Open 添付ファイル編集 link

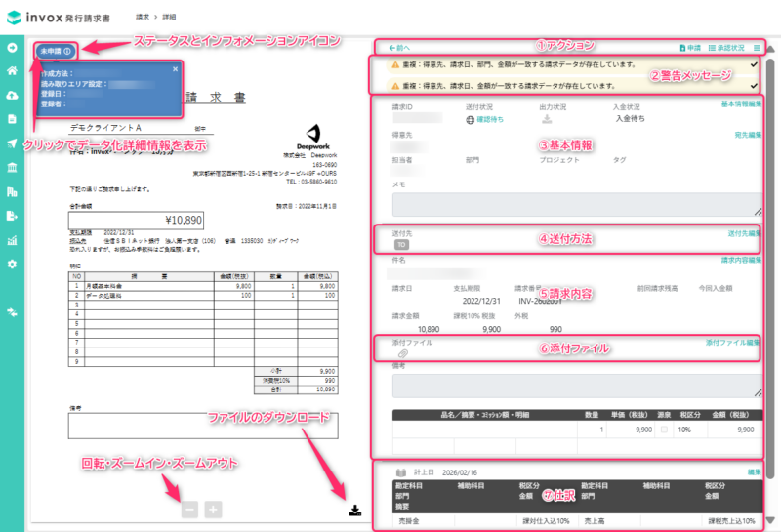pos(733,343)
